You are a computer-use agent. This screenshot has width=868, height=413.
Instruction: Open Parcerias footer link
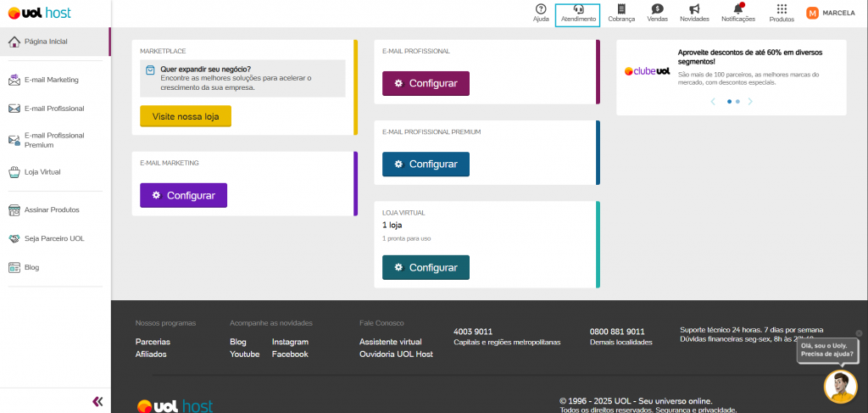coord(153,342)
